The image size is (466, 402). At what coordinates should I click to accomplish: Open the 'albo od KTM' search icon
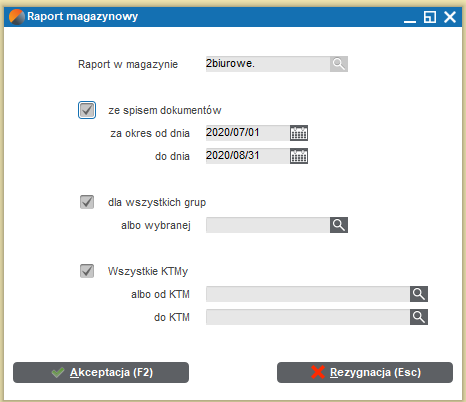pos(419,294)
